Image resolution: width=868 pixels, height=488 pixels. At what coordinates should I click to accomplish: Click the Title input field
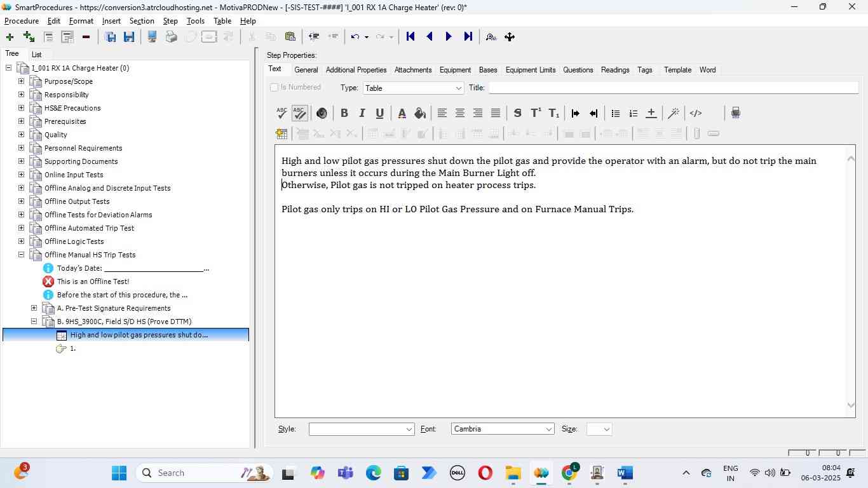(672, 88)
